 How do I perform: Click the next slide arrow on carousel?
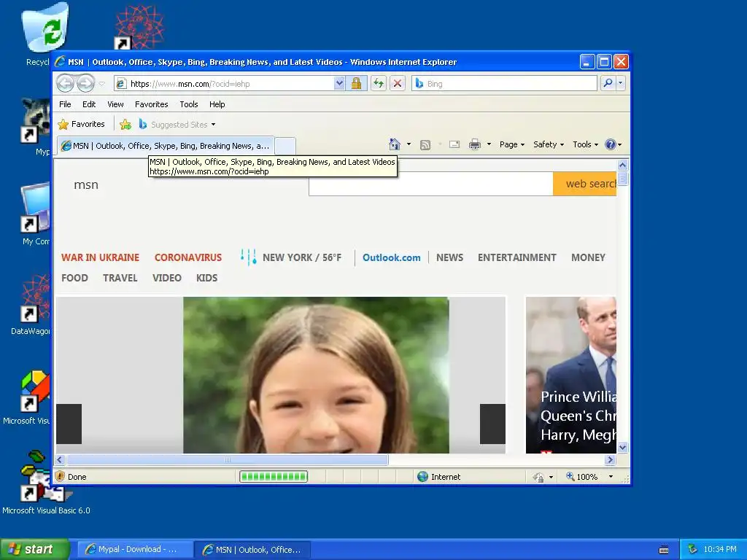[492, 424]
